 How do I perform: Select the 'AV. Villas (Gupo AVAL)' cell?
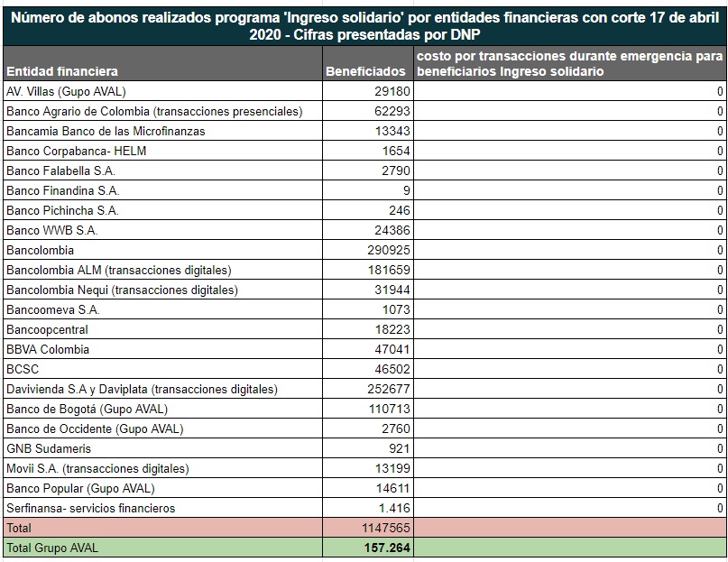point(162,91)
